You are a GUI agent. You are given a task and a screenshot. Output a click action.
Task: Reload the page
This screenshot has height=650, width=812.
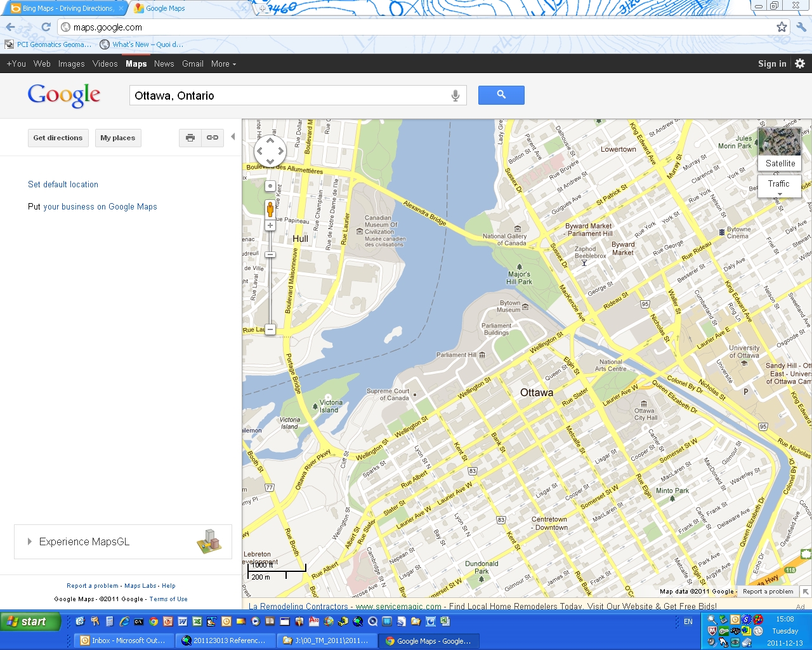coord(46,27)
